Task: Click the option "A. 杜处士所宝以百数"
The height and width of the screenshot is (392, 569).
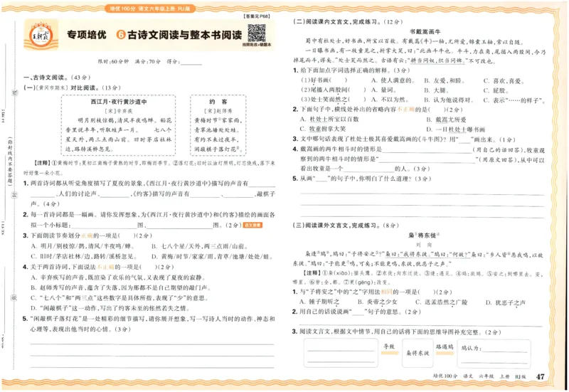Action: (329, 119)
